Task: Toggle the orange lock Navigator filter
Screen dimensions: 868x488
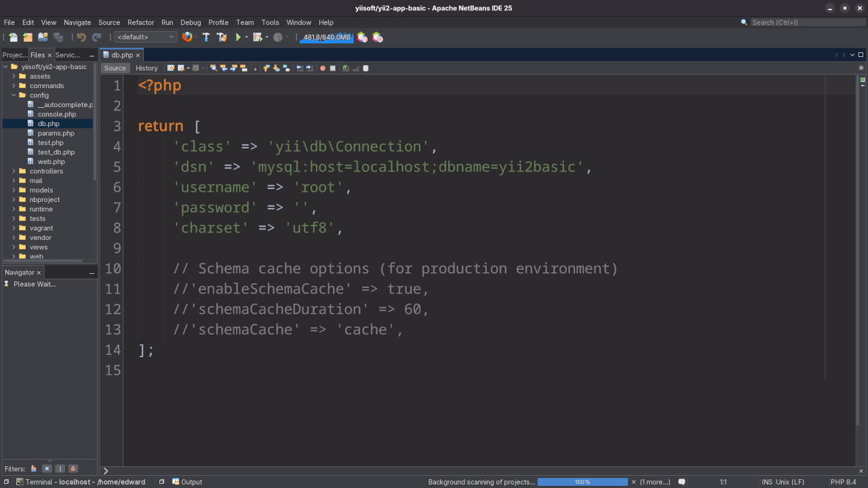Action: click(x=73, y=468)
